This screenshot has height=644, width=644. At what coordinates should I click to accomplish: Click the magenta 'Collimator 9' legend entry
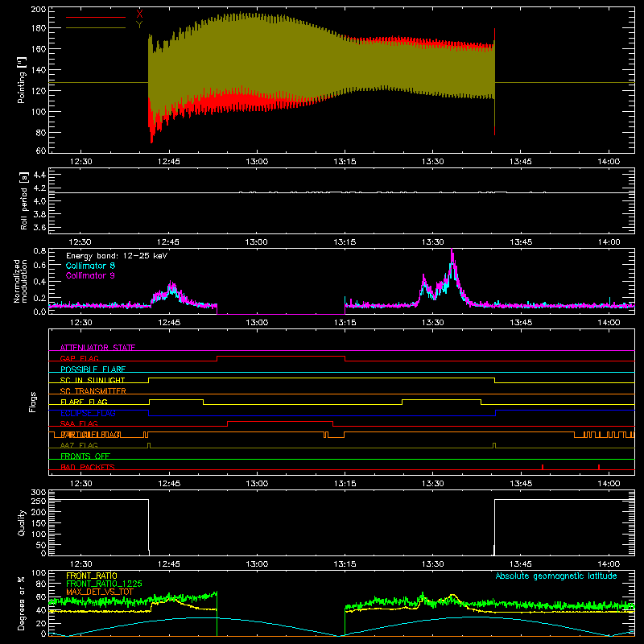(90, 275)
